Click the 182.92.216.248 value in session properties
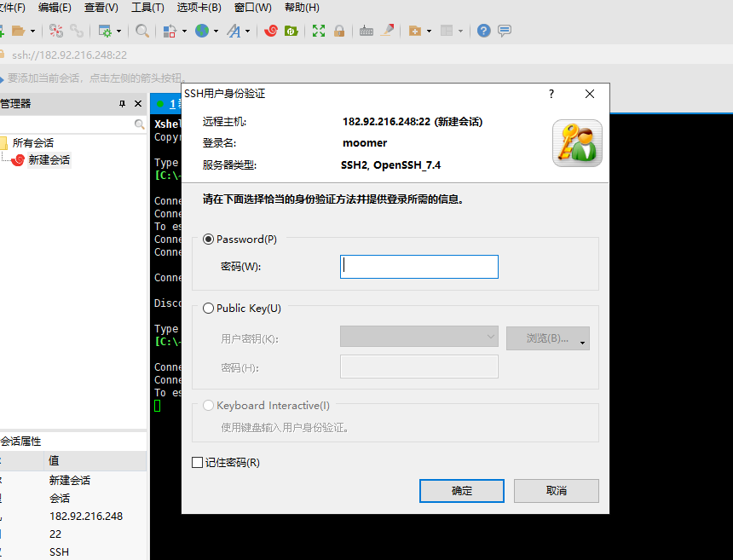Image resolution: width=733 pixels, height=560 pixels. point(86,516)
